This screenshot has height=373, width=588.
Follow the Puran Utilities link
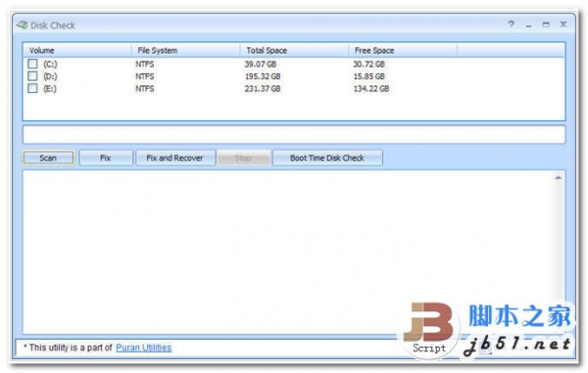(x=144, y=348)
